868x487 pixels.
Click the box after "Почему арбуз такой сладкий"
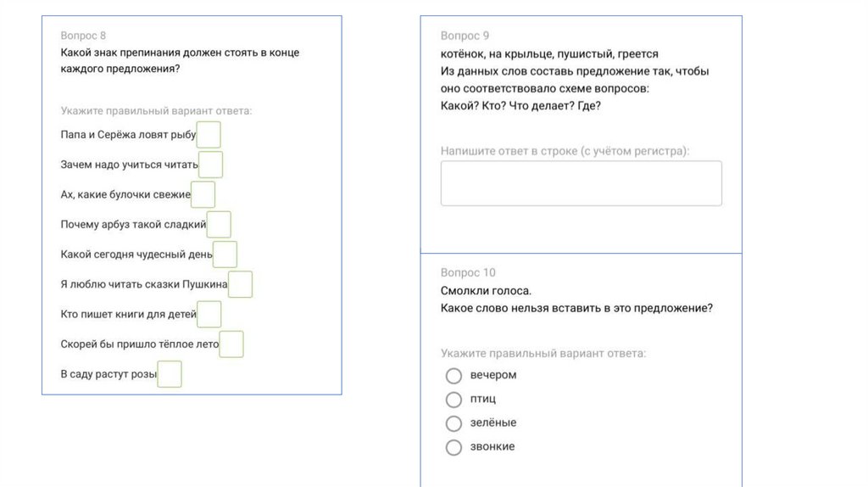pyautogui.click(x=219, y=225)
